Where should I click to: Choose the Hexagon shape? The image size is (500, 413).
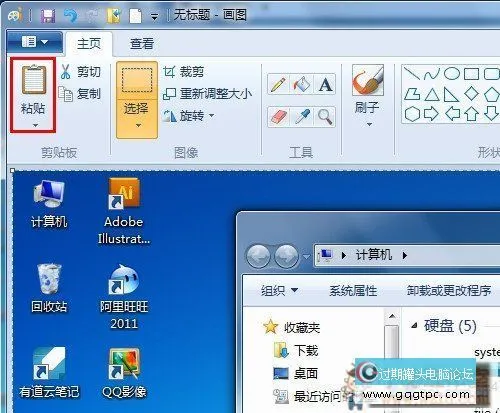[x=412, y=114]
